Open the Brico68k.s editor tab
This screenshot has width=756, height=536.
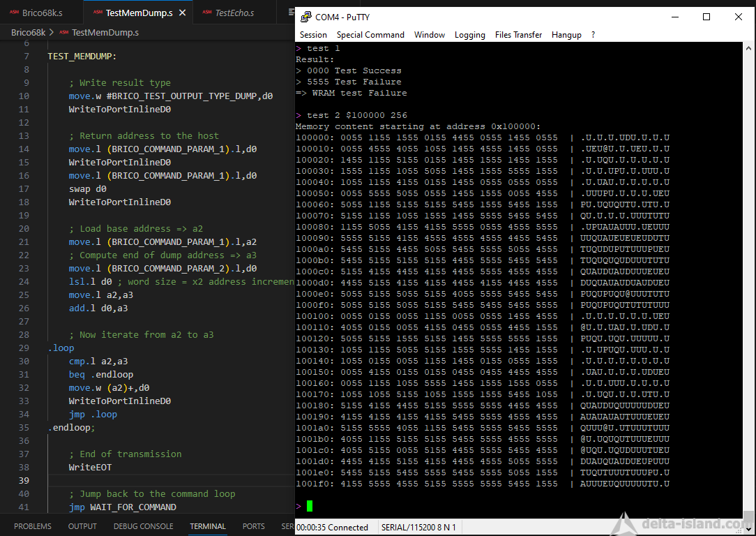click(x=42, y=13)
